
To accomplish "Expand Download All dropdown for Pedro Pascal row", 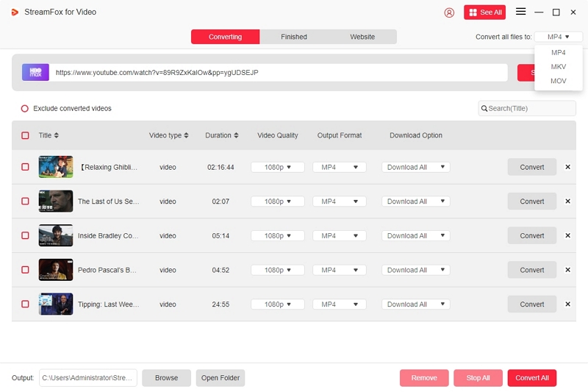I will [x=415, y=270].
